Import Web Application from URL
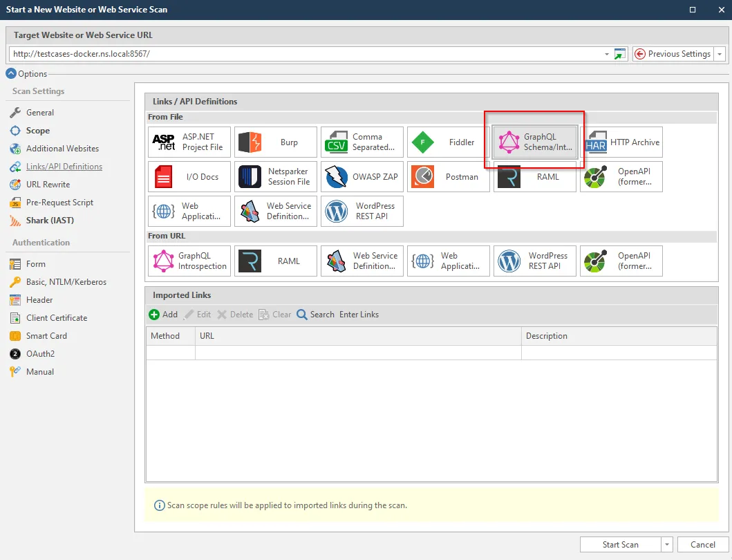Screen dimensions: 732x560 448,261
